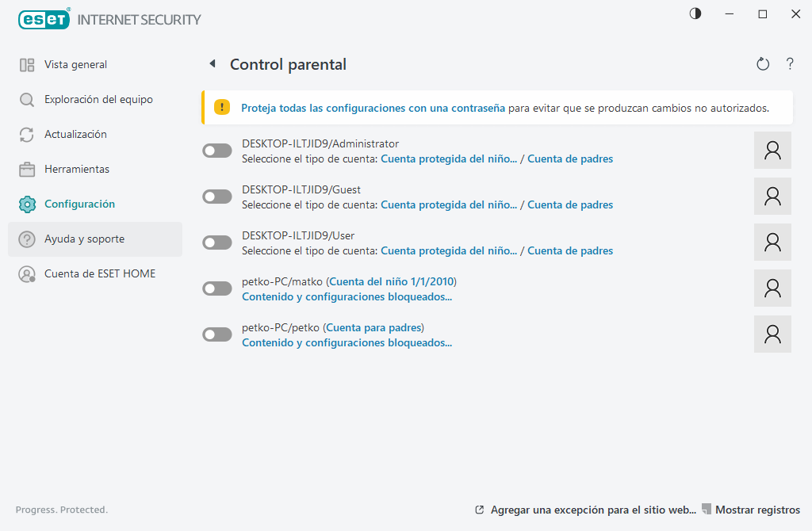Select Cuenta de padres for Administrator account
The height and width of the screenshot is (531, 812).
tap(570, 159)
